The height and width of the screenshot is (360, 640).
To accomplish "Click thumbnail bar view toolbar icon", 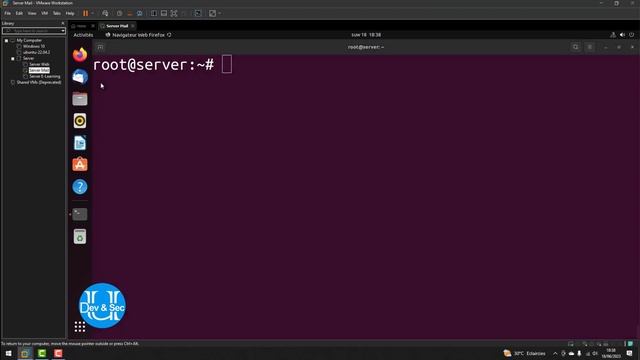I will [x=164, y=13].
